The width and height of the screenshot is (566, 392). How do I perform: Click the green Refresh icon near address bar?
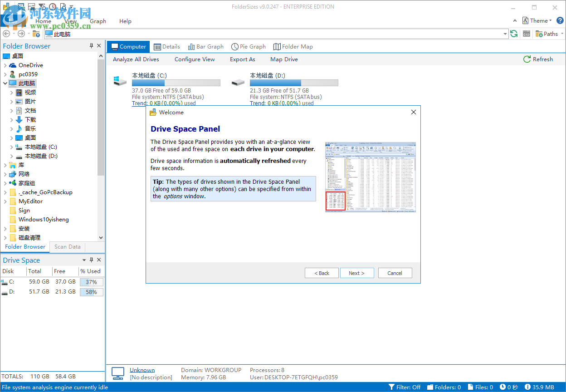(514, 34)
